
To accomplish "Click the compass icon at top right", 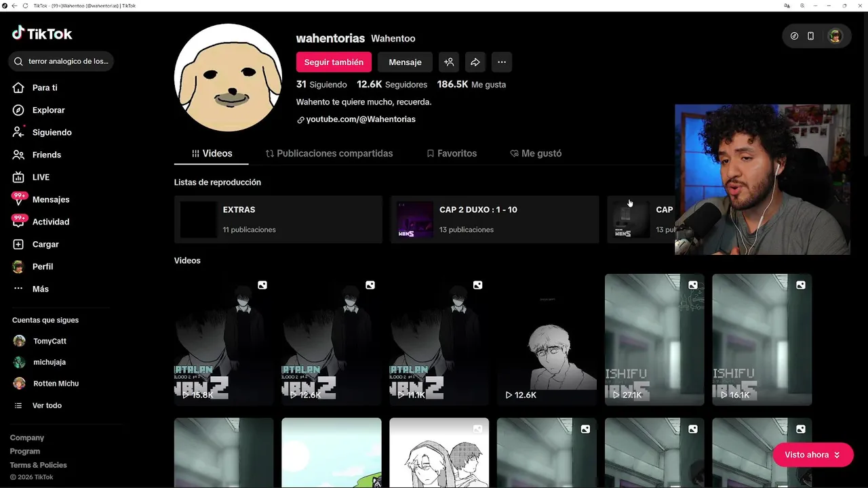I will point(794,36).
